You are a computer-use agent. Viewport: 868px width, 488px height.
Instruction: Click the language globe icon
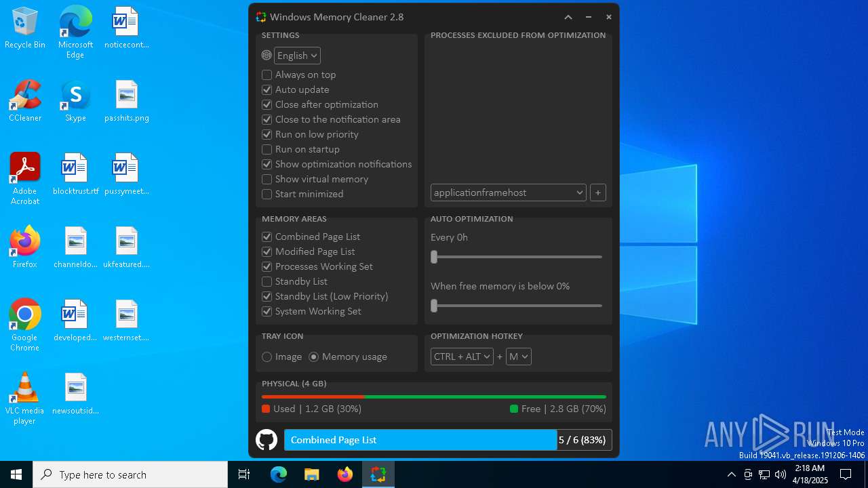point(267,56)
